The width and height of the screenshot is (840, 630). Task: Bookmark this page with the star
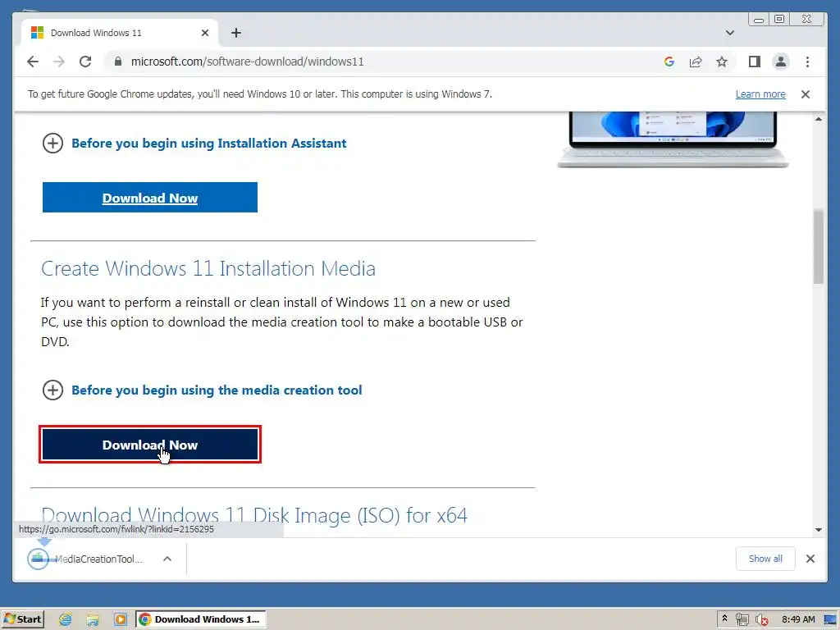pos(722,62)
